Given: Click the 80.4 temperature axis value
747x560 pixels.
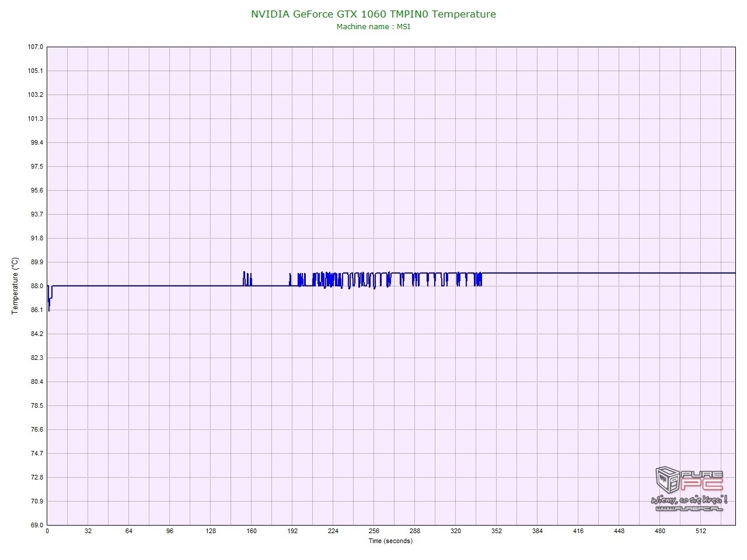Looking at the screenshot, I should point(37,381).
